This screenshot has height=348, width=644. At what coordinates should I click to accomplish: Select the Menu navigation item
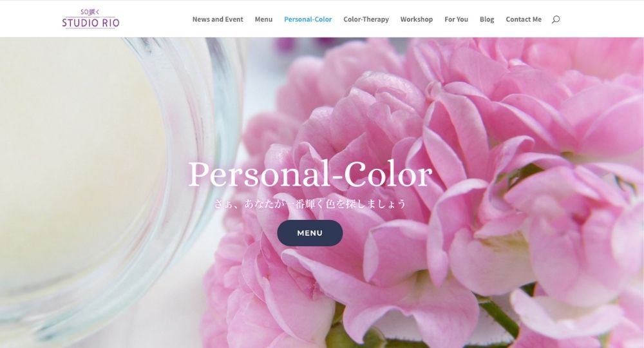pos(263,19)
